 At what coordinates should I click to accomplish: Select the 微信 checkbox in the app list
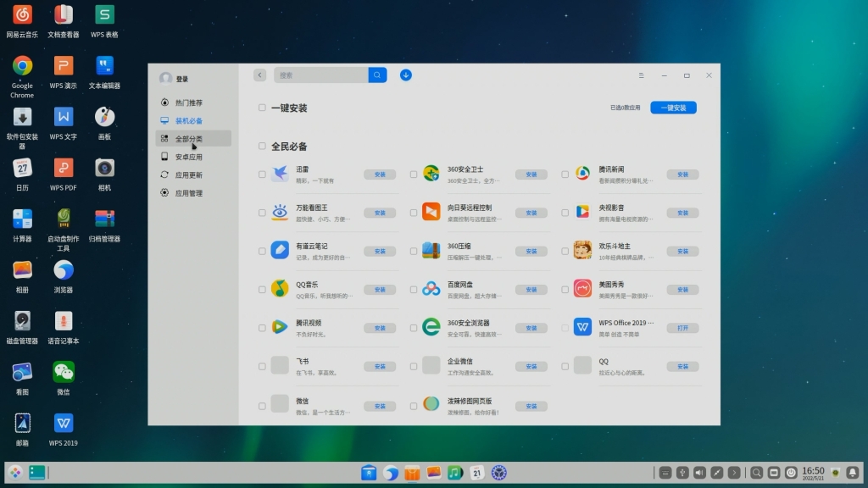(262, 406)
